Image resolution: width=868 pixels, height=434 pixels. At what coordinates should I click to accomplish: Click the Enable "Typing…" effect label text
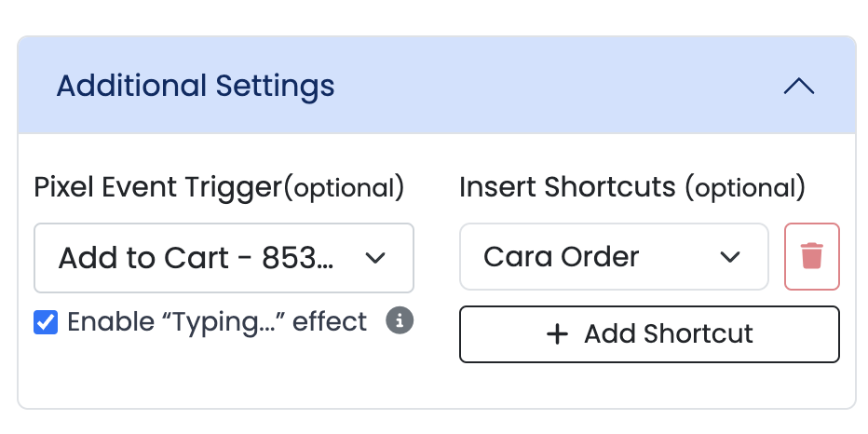pyautogui.click(x=217, y=322)
